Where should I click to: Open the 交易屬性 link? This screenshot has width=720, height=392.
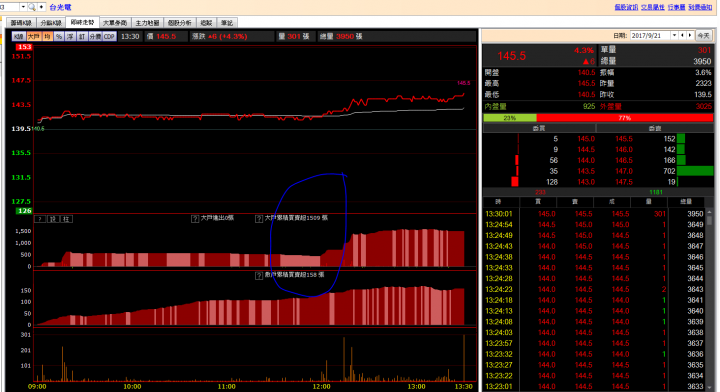[652, 7]
